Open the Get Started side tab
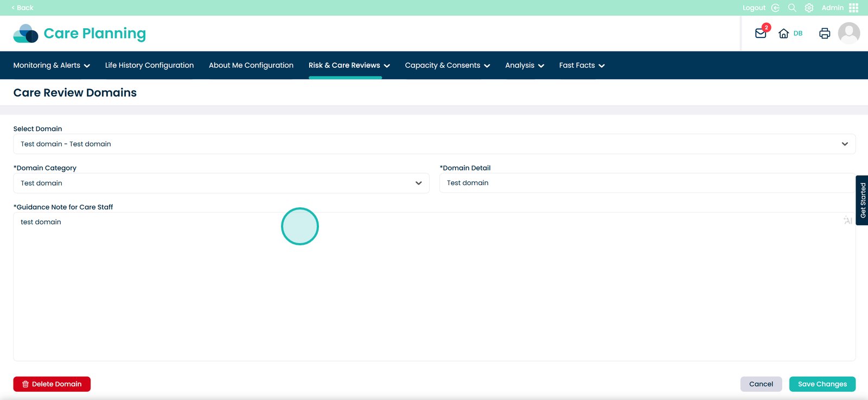The image size is (868, 400). [862, 200]
